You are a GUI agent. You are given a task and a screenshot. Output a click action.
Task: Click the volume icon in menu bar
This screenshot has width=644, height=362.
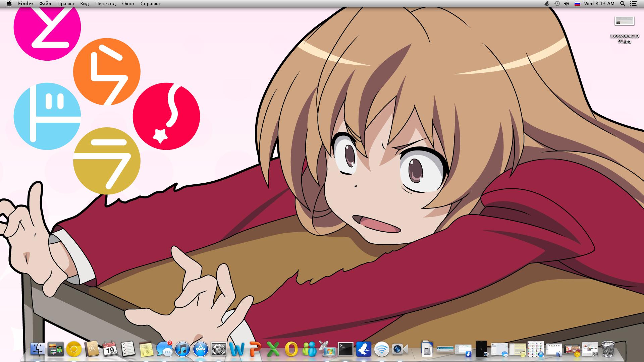[x=567, y=4]
